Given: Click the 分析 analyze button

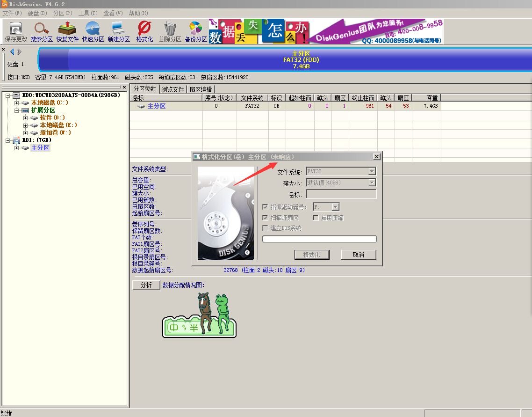Looking at the screenshot, I should (146, 285).
